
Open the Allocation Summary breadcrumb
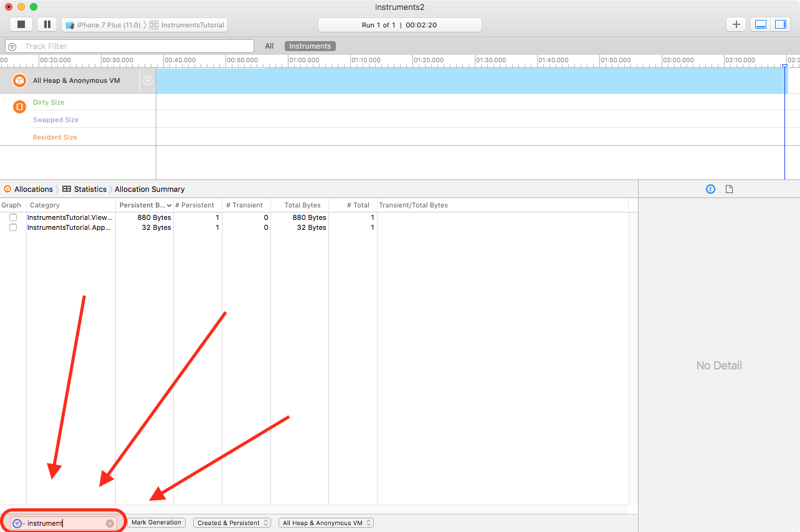[x=150, y=189]
